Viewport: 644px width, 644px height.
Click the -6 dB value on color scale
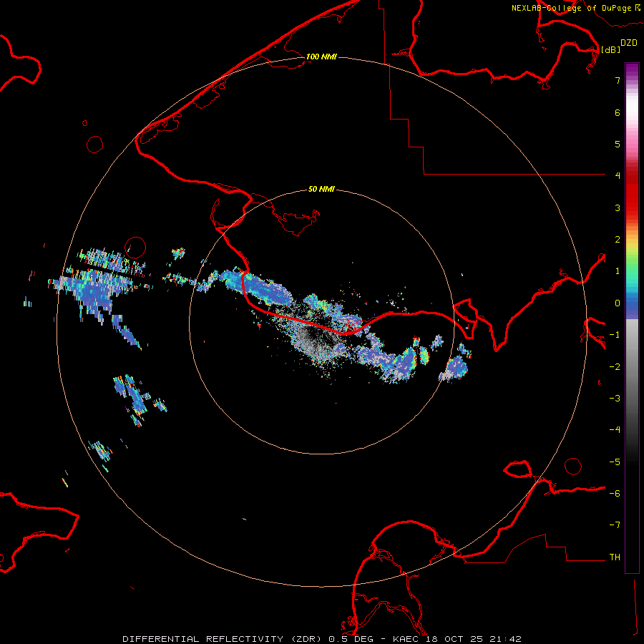[x=615, y=494]
